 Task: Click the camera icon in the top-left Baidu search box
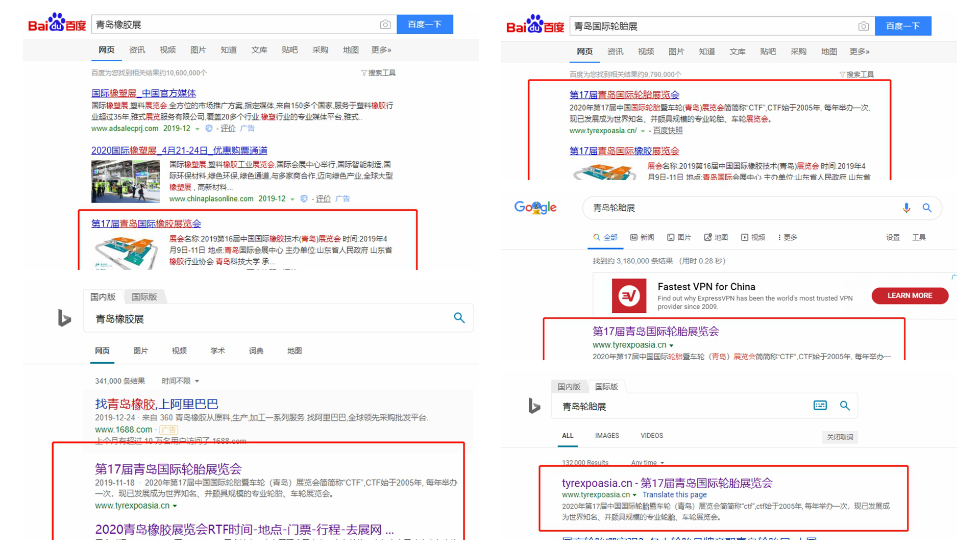pyautogui.click(x=385, y=24)
